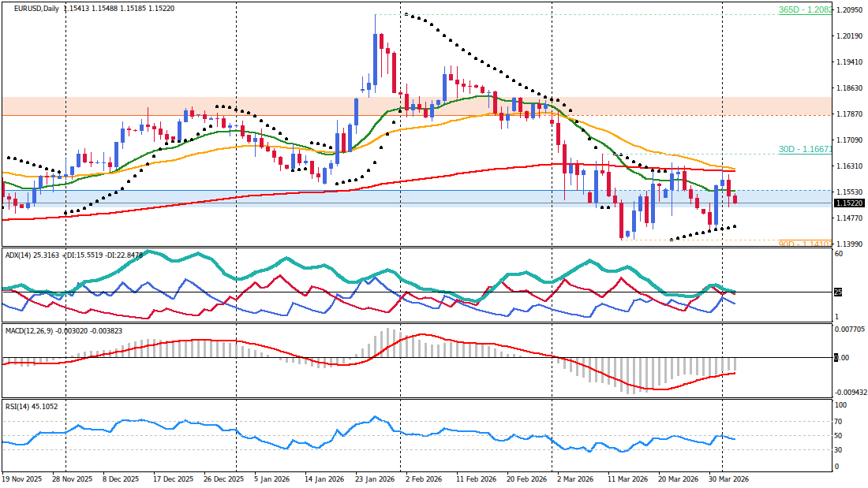Click the 26 Dec 2025 date label
The width and height of the screenshot is (868, 488).
click(x=223, y=479)
